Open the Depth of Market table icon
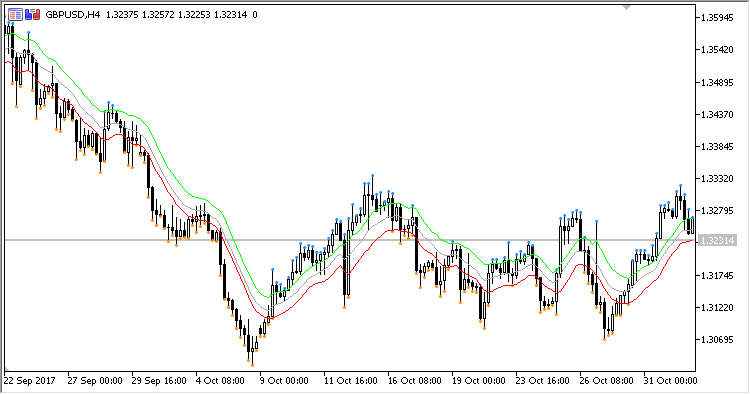The height and width of the screenshot is (394, 750). coord(15,15)
